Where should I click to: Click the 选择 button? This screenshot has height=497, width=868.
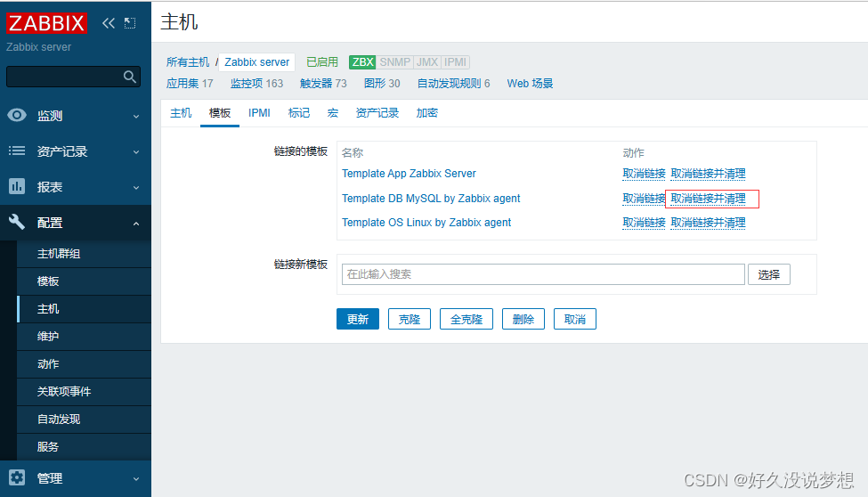pos(769,274)
